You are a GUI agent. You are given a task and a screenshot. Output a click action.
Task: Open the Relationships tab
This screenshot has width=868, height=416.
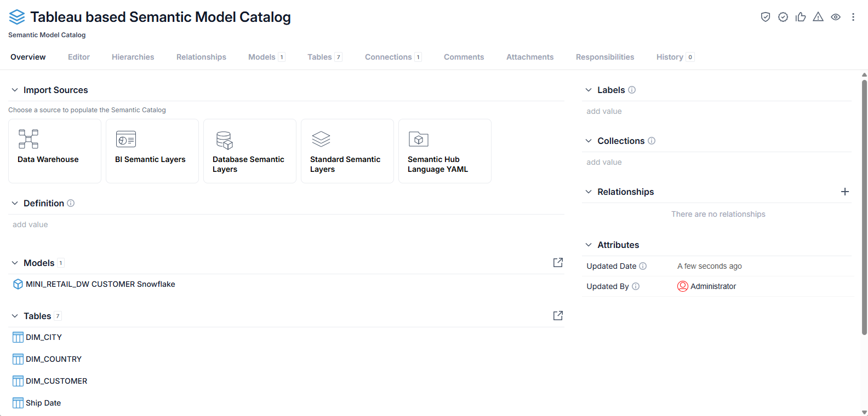(201, 57)
